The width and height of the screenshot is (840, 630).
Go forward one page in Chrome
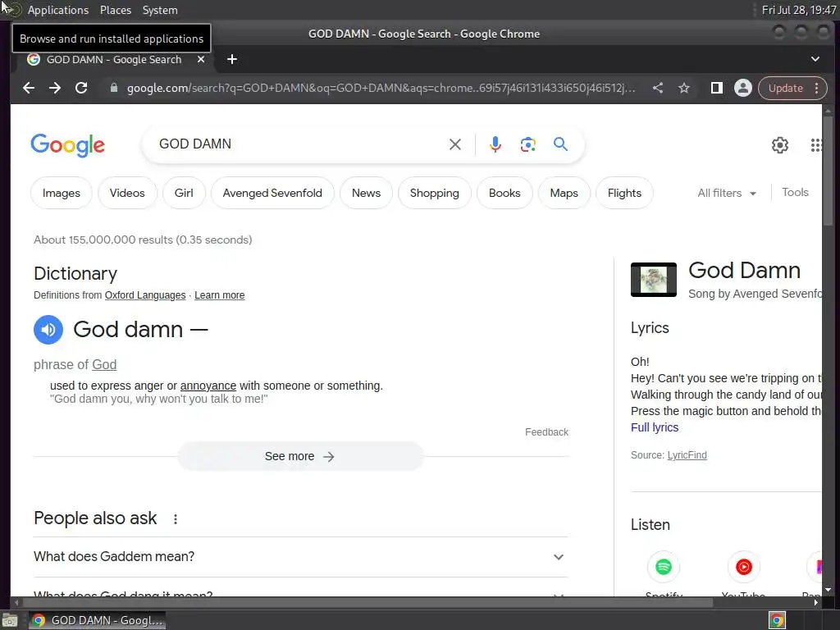tap(55, 88)
